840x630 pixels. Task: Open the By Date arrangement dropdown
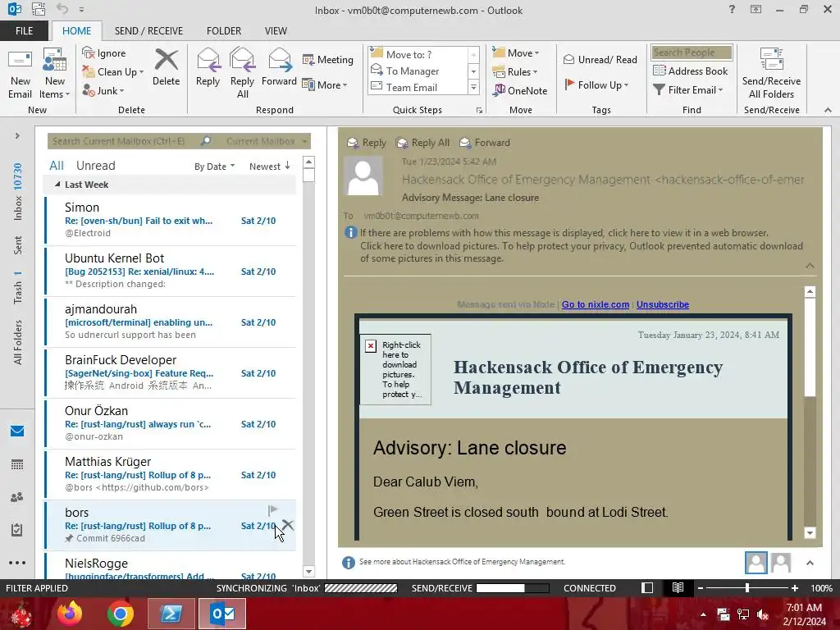[214, 166]
